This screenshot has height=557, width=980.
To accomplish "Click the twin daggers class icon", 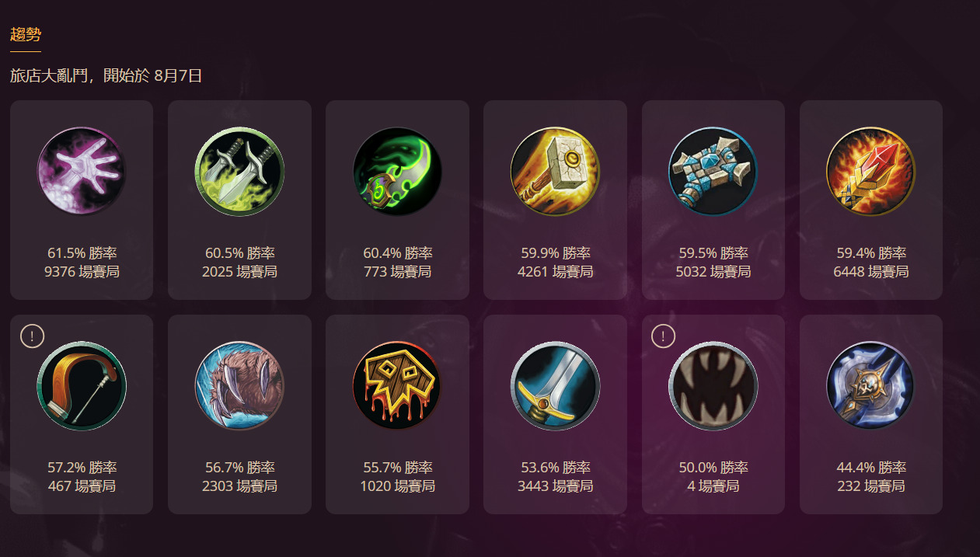I will [x=239, y=172].
